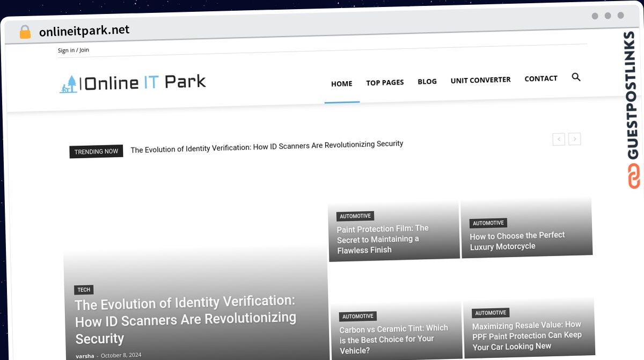The width and height of the screenshot is (644, 360).
Task: Click AUTOMOTIVE tag above Luxury Motorcycle
Action: [488, 223]
